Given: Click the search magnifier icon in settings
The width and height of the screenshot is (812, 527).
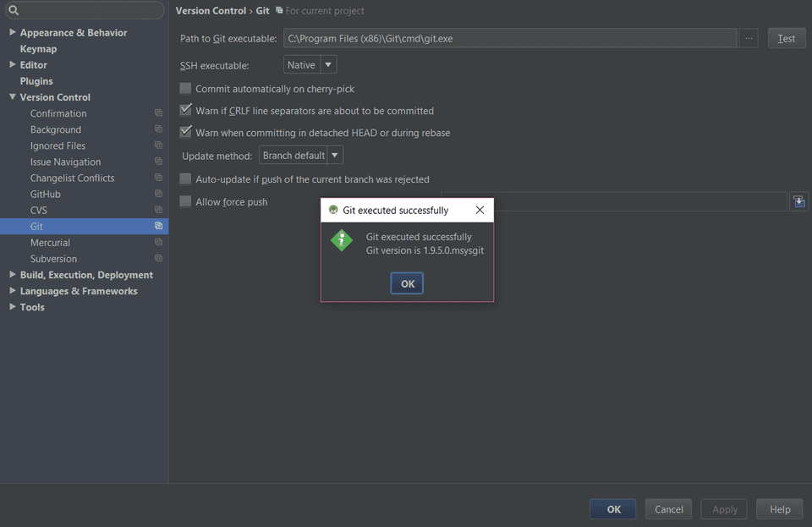Looking at the screenshot, I should click(x=14, y=11).
